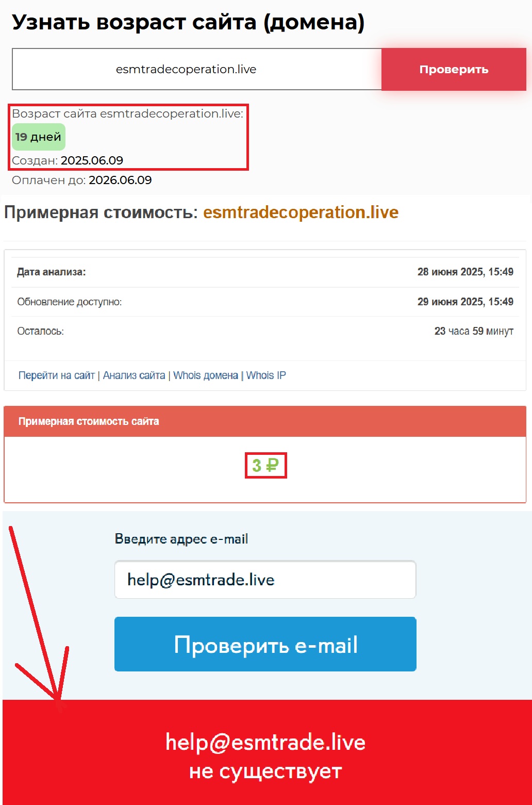Image resolution: width=532 pixels, height=805 pixels.
Task: Open the Whois IP link
Action: (266, 375)
